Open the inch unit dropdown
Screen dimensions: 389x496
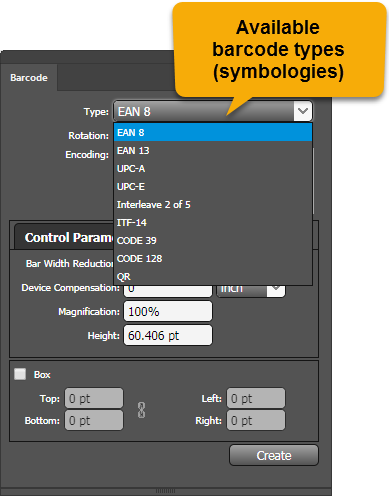pos(251,291)
